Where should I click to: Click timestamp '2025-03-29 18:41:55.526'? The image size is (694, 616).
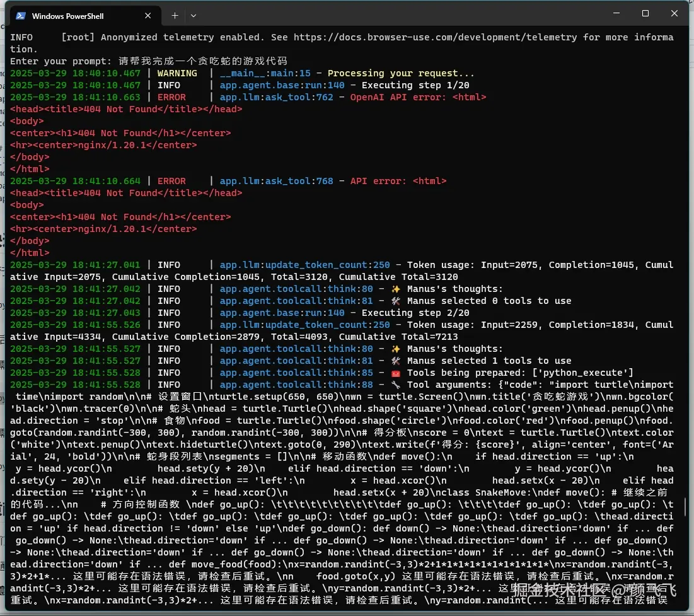[75, 325]
